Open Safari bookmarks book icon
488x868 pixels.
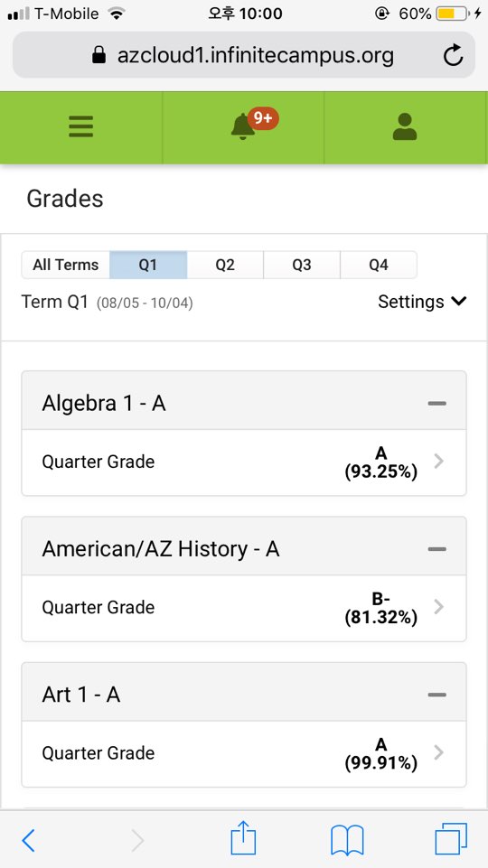tap(347, 840)
